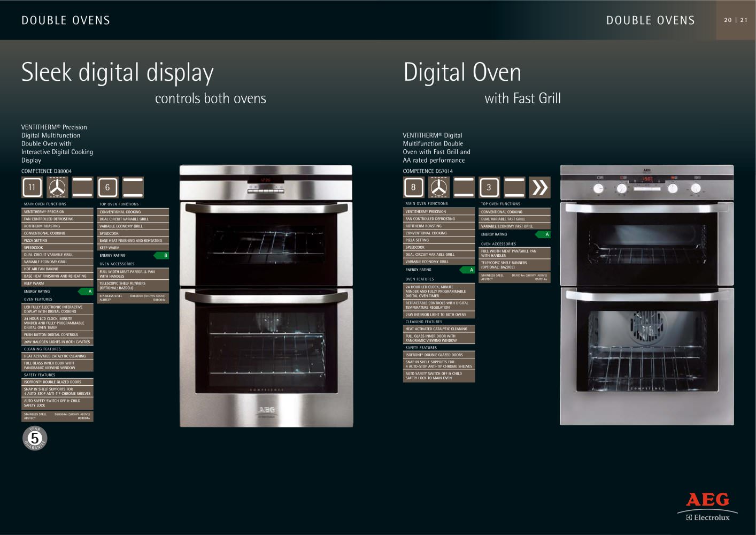Click the two-bar icon right of the '6' icon

(x=133, y=187)
